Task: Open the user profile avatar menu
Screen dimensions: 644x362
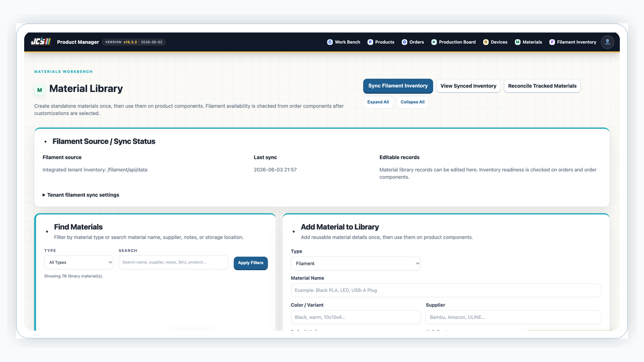Action: 607,42
